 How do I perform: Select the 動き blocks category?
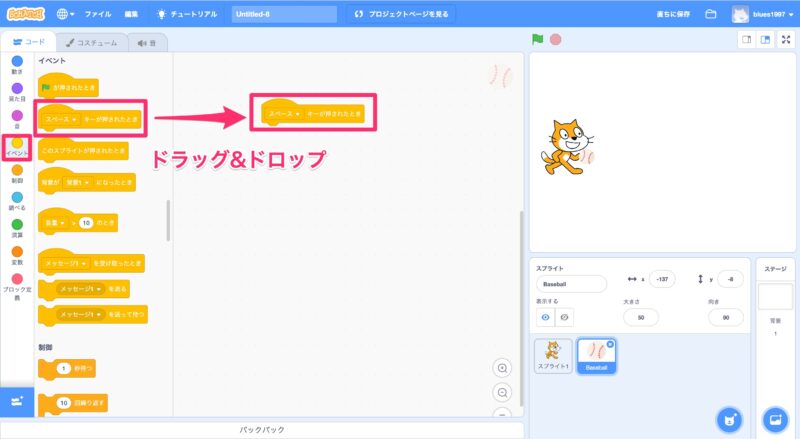coord(17,65)
